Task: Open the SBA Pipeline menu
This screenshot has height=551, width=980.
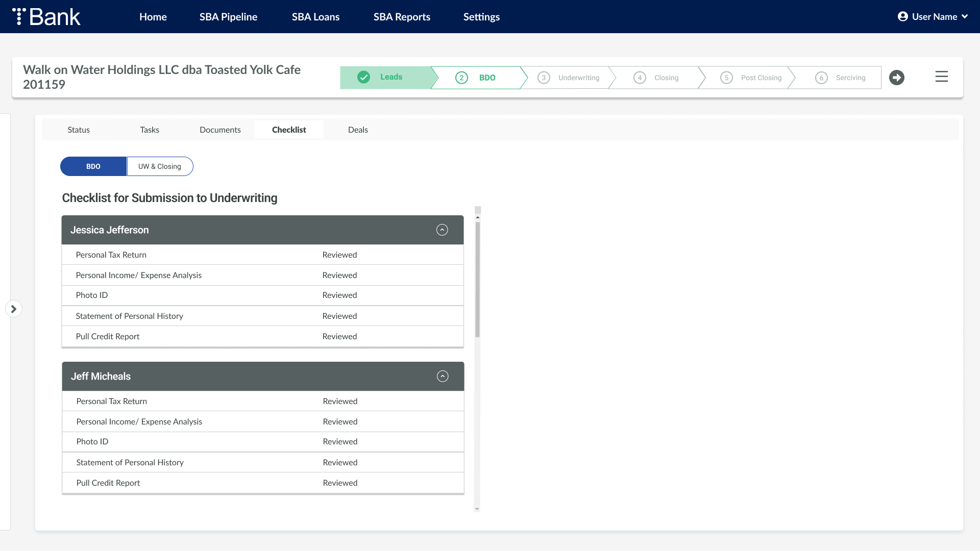Action: (228, 17)
